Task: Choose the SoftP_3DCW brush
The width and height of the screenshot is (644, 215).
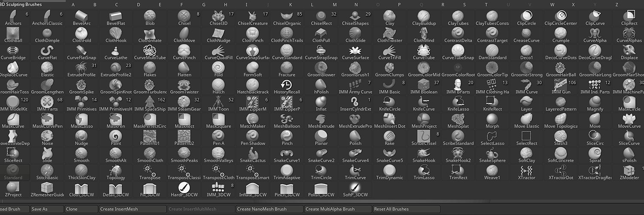Action: click(x=355, y=190)
